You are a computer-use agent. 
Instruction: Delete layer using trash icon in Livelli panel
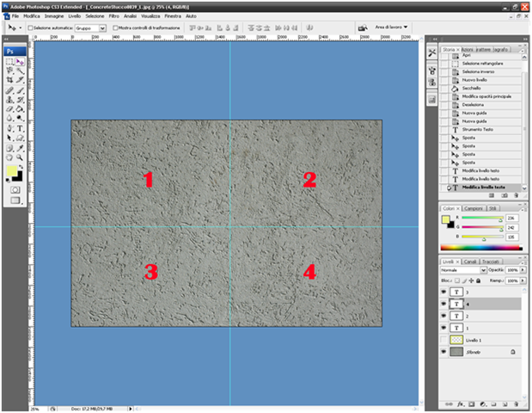tap(516, 404)
